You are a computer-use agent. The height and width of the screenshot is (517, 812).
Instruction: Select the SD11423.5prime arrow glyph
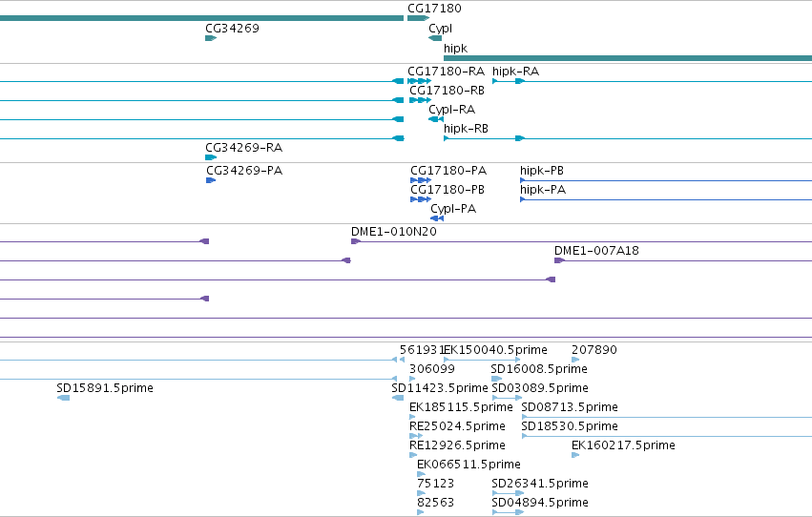(x=398, y=398)
